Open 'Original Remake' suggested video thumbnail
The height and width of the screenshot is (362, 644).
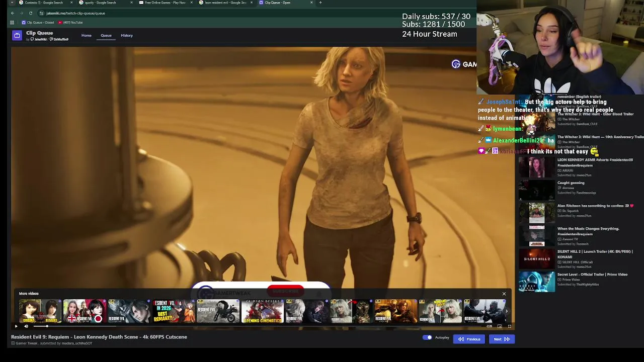tap(40, 311)
